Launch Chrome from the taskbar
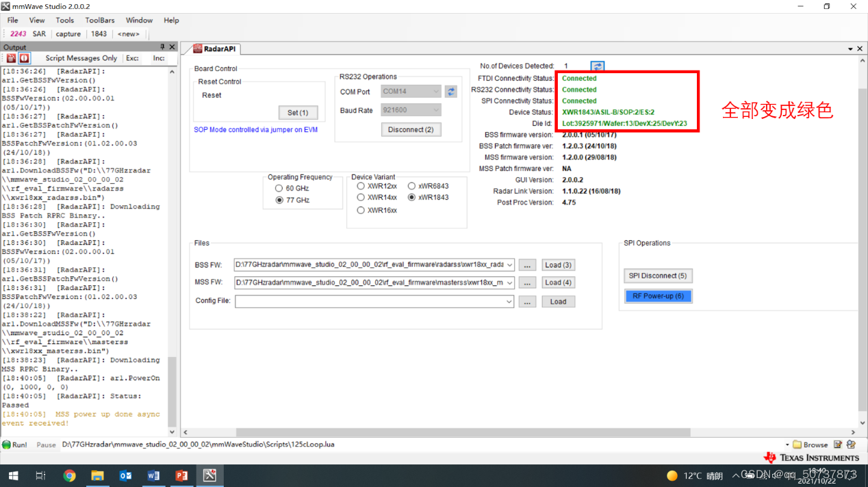 (69, 475)
